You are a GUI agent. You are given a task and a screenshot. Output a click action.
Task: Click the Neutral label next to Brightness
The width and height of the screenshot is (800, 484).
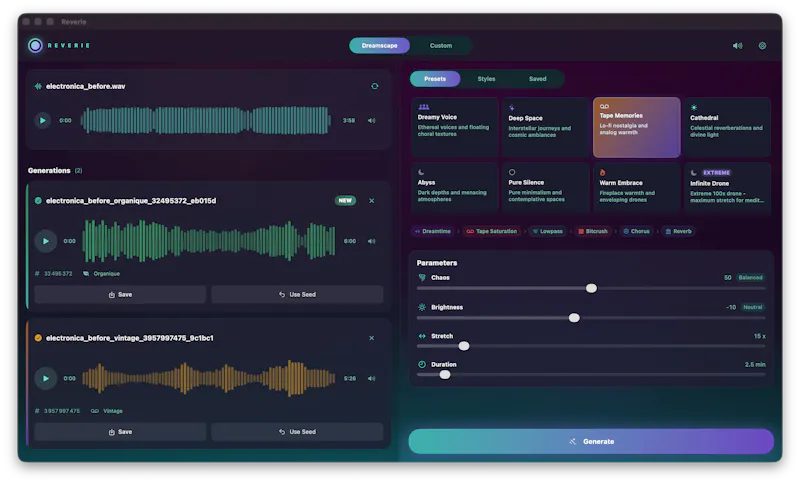coord(753,307)
